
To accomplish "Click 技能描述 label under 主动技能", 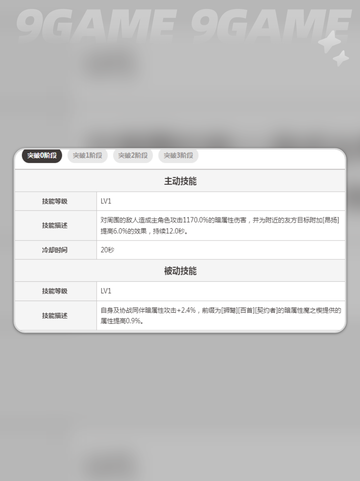I will click(x=55, y=226).
